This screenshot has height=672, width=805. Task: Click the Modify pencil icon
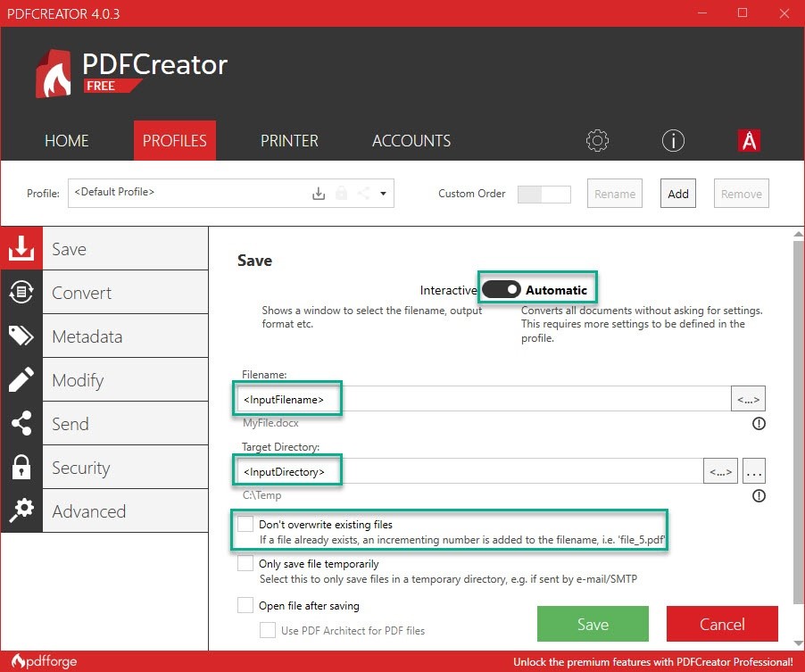(x=21, y=379)
